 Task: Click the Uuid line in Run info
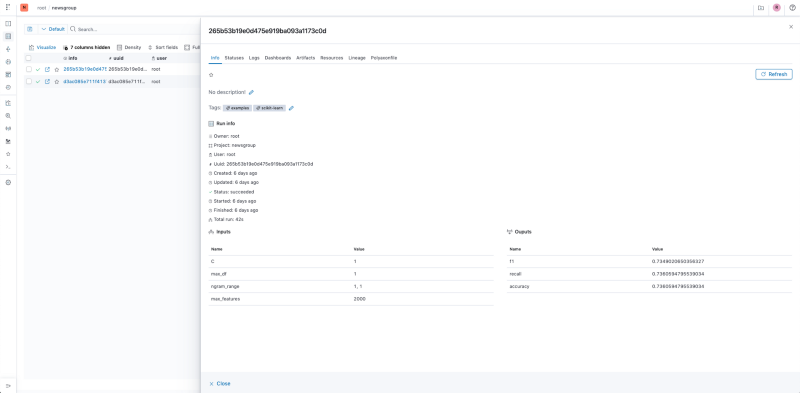(261, 164)
